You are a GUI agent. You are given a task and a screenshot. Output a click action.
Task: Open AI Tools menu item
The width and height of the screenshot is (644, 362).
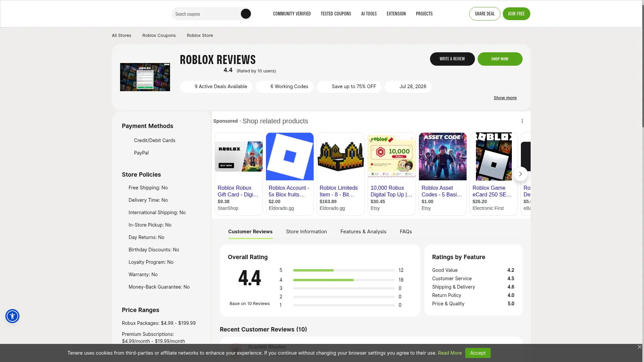click(369, 14)
